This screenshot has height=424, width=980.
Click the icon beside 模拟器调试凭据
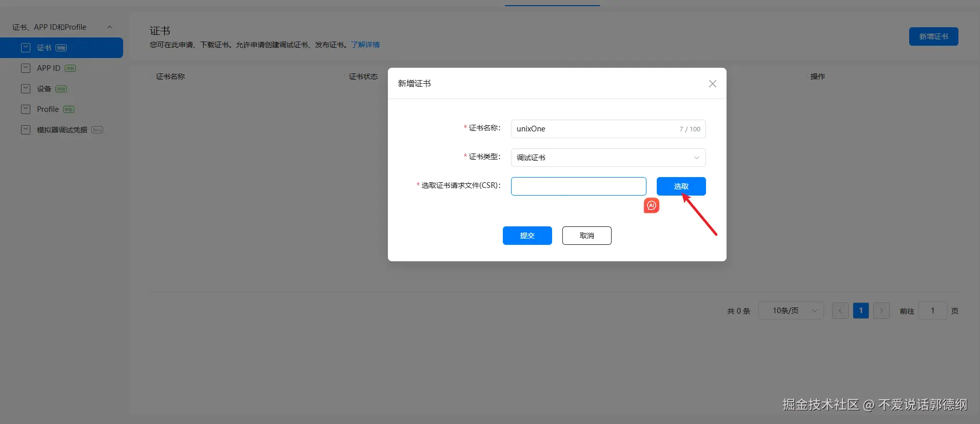(26, 130)
